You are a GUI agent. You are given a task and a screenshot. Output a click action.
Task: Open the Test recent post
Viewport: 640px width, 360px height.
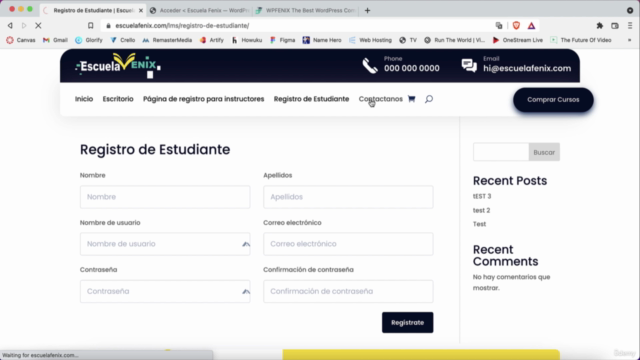pos(480,224)
